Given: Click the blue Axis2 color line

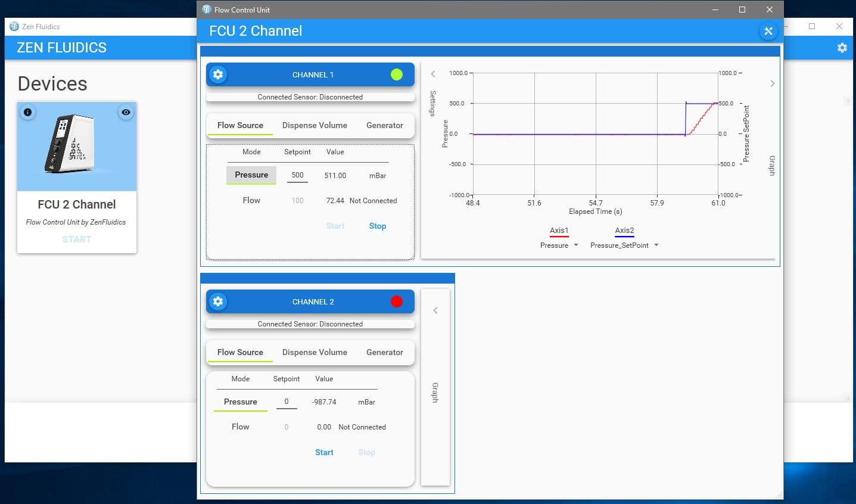Looking at the screenshot, I should click(624, 237).
